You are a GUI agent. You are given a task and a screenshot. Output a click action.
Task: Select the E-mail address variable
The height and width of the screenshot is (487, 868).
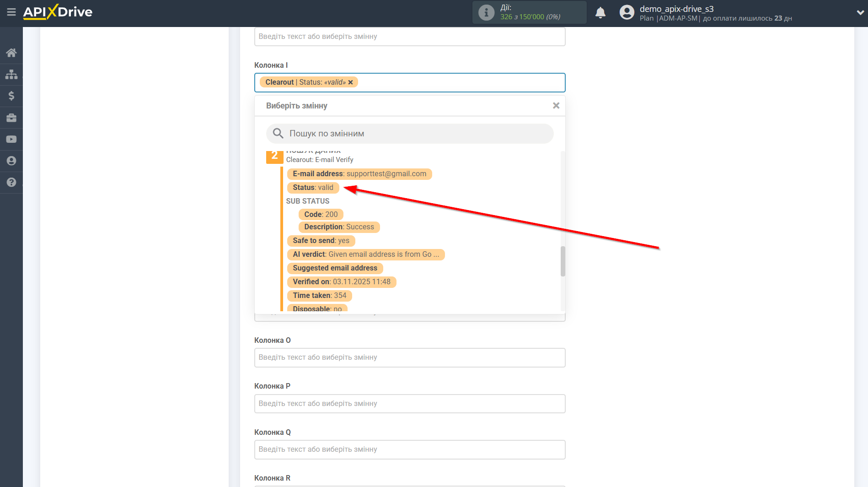click(359, 174)
